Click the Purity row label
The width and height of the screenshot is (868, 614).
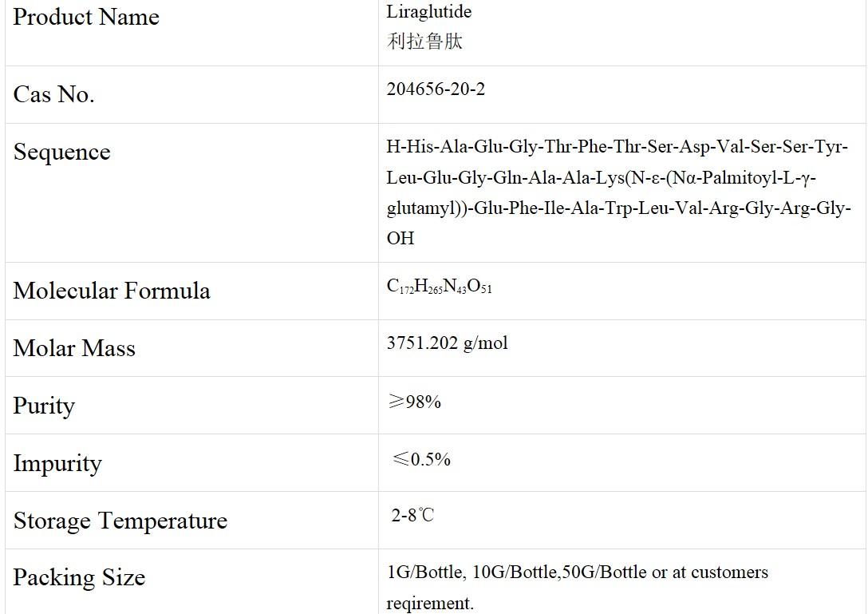point(44,406)
